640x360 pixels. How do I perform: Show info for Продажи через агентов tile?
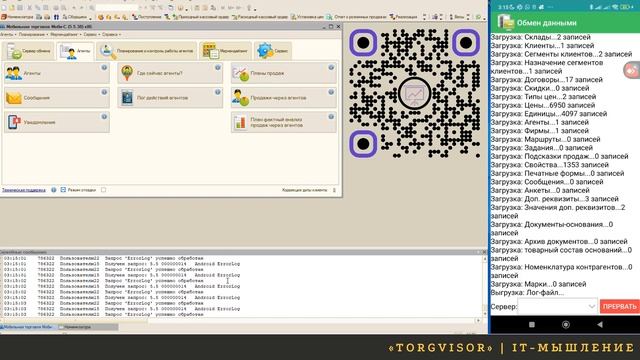(331, 92)
